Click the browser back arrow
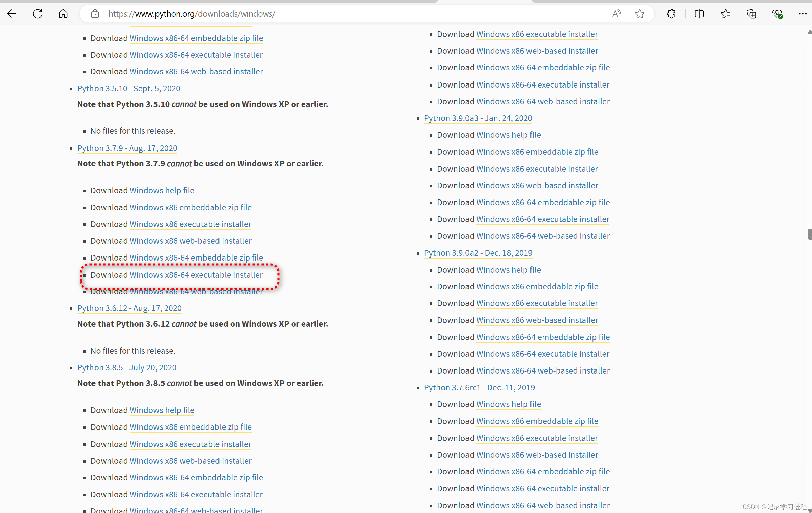Image resolution: width=812 pixels, height=513 pixels. click(x=12, y=14)
